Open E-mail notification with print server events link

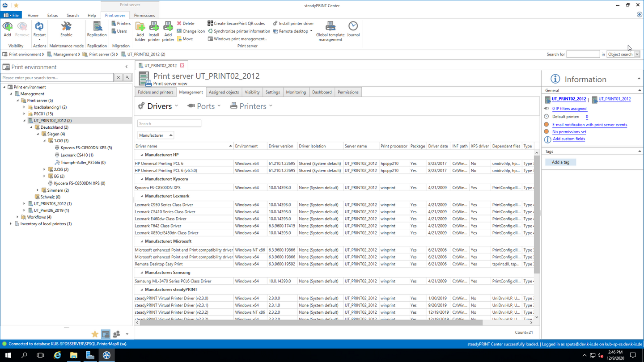tap(589, 125)
